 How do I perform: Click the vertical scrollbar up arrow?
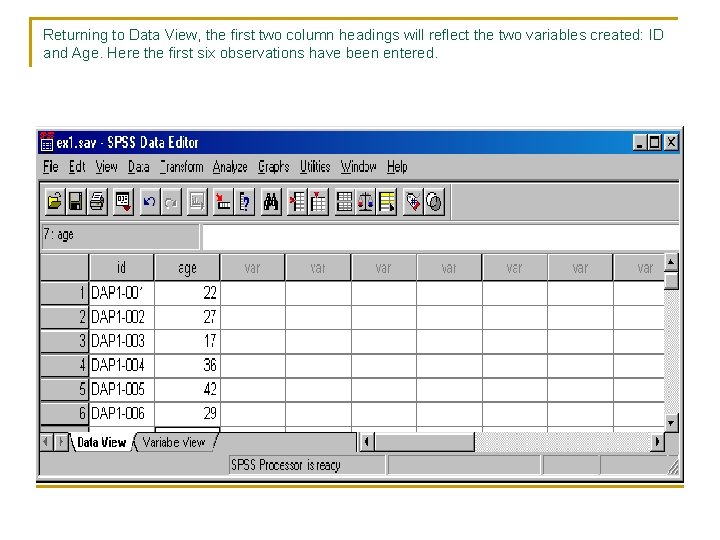tap(671, 262)
